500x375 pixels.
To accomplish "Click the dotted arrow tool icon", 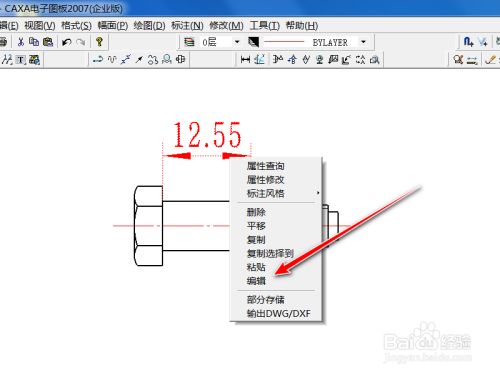I will [97, 60].
